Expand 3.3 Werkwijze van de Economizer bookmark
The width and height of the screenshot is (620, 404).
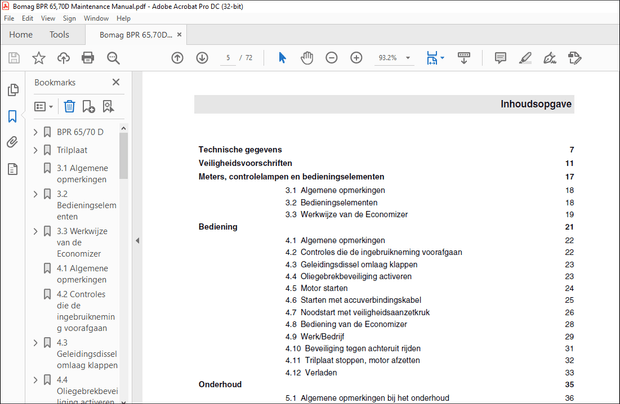click(35, 231)
